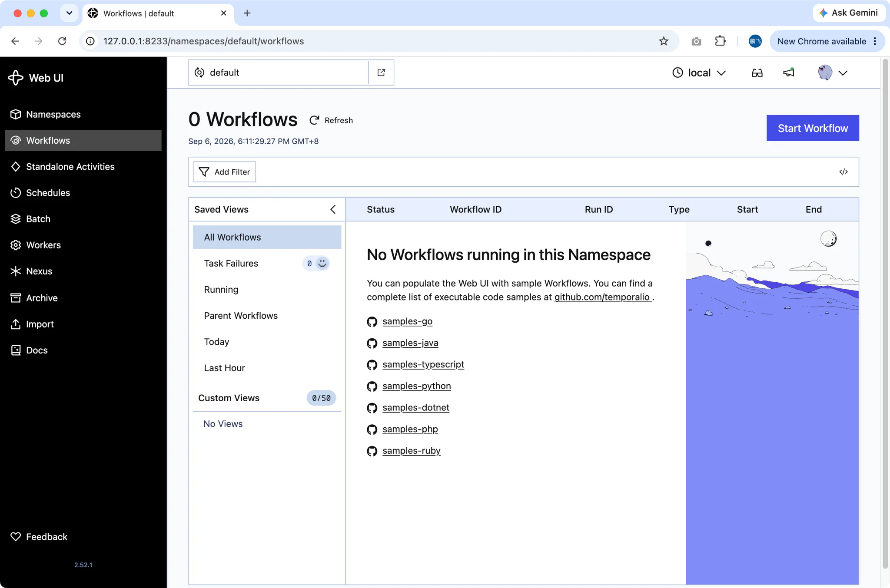Image resolution: width=890 pixels, height=588 pixels.
Task: Open the Workers page
Action: point(83,245)
